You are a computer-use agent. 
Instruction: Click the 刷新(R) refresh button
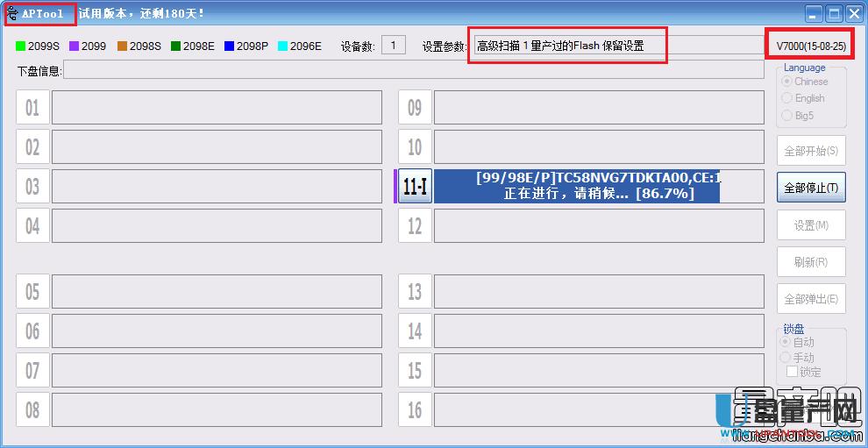pyautogui.click(x=811, y=261)
